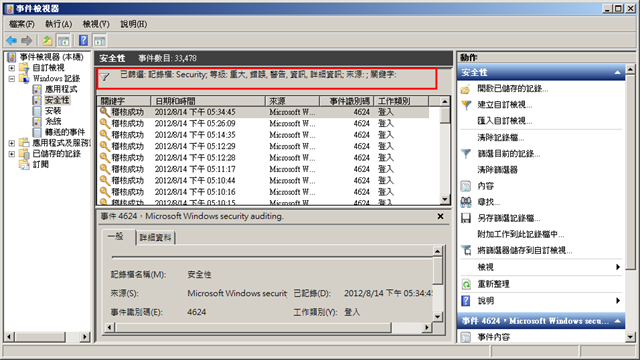Click the event detail horizontal scrollbar track
Viewport: 640px width, 360px height.
coord(408,327)
